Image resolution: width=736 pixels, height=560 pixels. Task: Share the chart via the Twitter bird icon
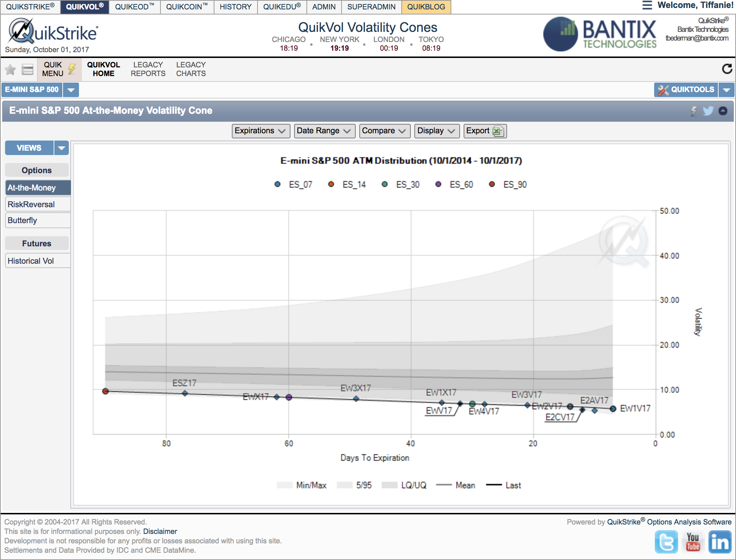tap(708, 111)
